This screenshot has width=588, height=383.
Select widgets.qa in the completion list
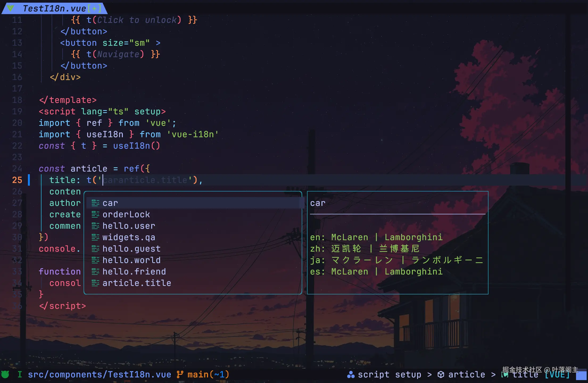129,237
